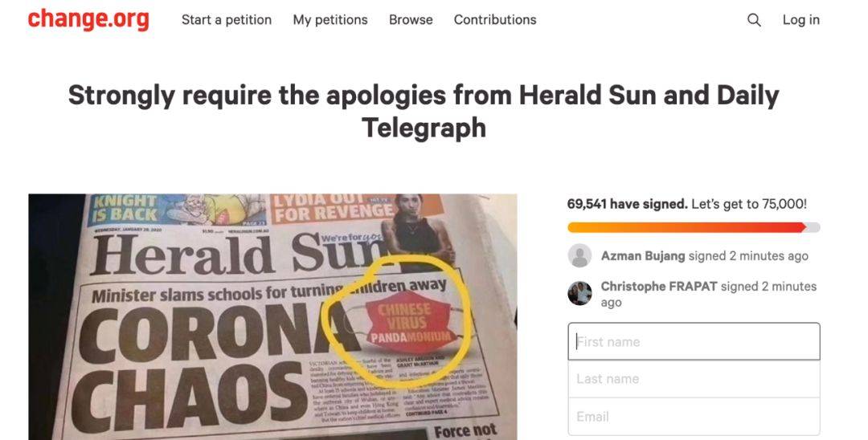Go to My petitions
868x440 pixels.
coord(330,20)
